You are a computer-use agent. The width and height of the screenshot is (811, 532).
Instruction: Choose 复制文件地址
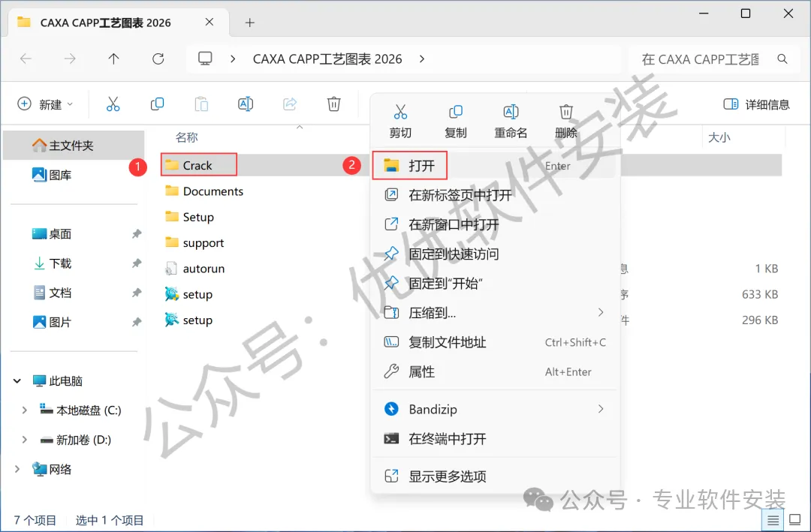(x=494, y=342)
